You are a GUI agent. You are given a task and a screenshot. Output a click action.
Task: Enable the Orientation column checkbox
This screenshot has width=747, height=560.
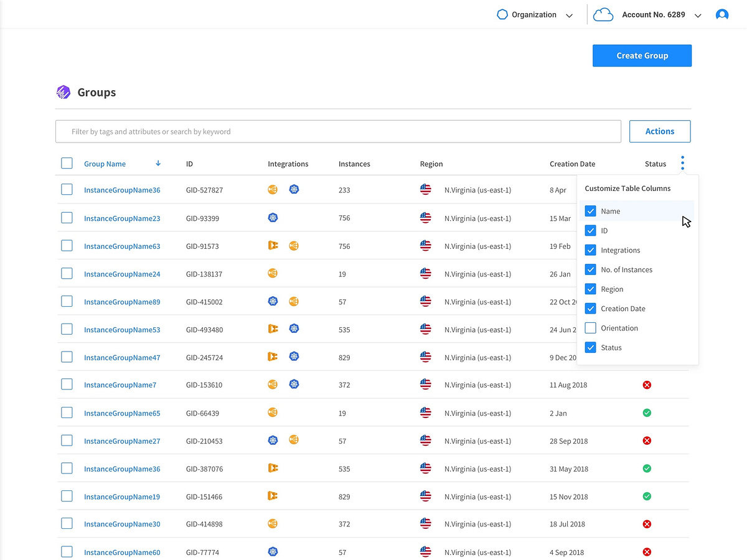pyautogui.click(x=590, y=328)
